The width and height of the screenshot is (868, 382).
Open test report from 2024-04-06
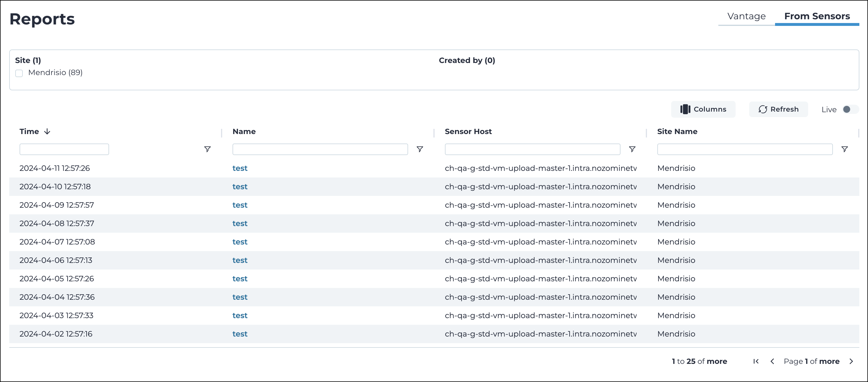(x=239, y=260)
